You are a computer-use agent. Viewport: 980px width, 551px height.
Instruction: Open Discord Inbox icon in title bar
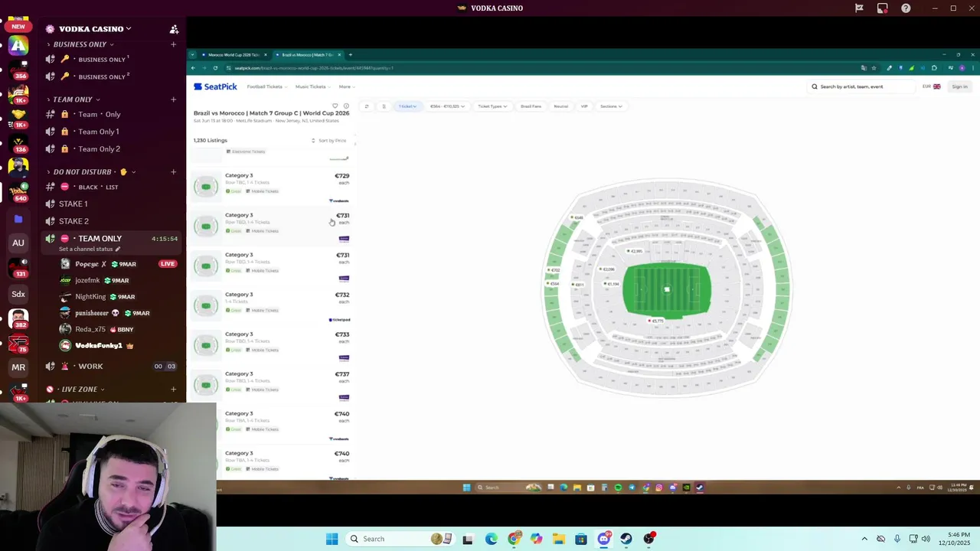pos(883,8)
